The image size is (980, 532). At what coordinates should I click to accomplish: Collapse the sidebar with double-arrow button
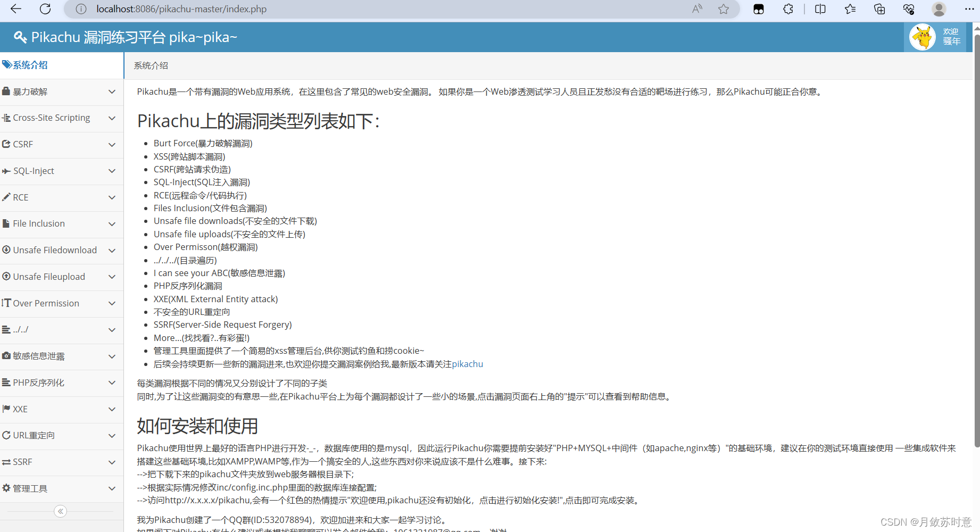click(61, 511)
